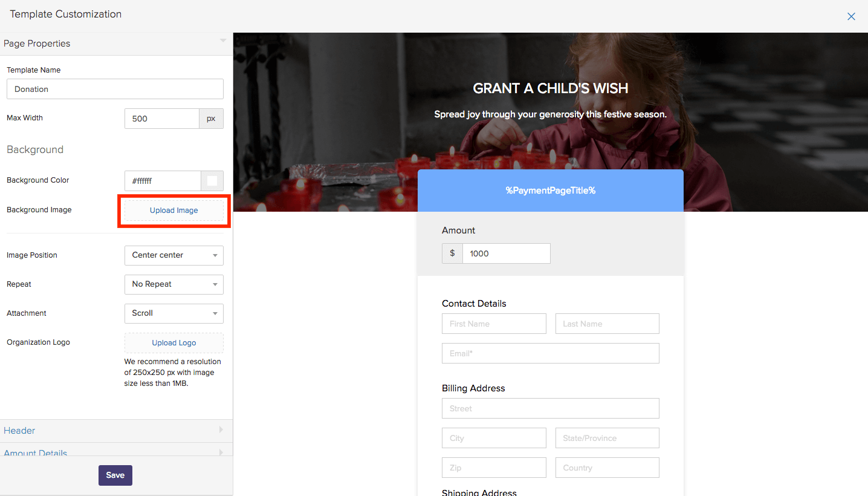Open the background color swatch picker
The width and height of the screenshot is (868, 496).
(212, 181)
